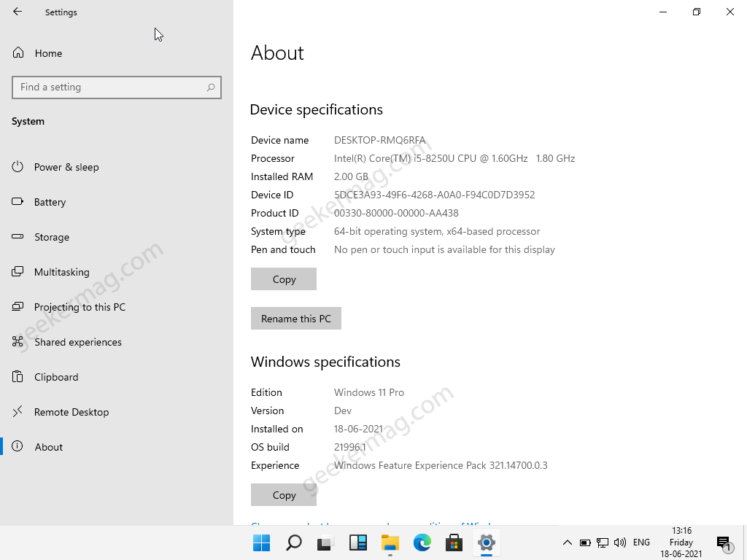Open the Home settings page
Viewport: 747px width, 560px height.
point(37,52)
